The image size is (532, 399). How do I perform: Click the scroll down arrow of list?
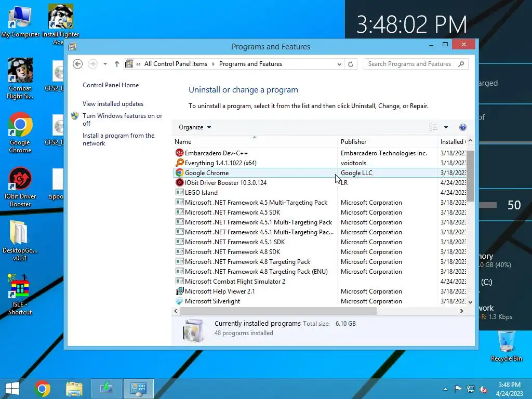tap(470, 302)
